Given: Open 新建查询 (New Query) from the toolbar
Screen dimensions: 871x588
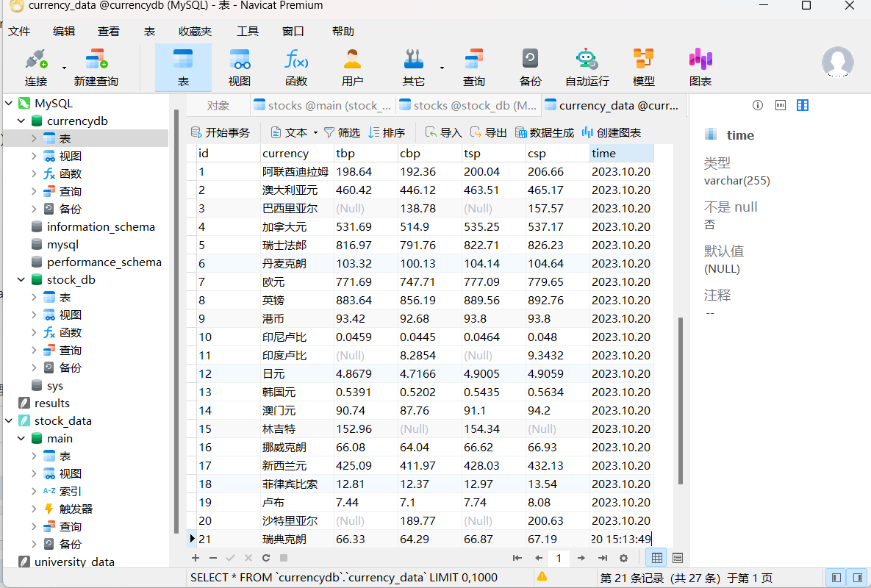Looking at the screenshot, I should [96, 68].
